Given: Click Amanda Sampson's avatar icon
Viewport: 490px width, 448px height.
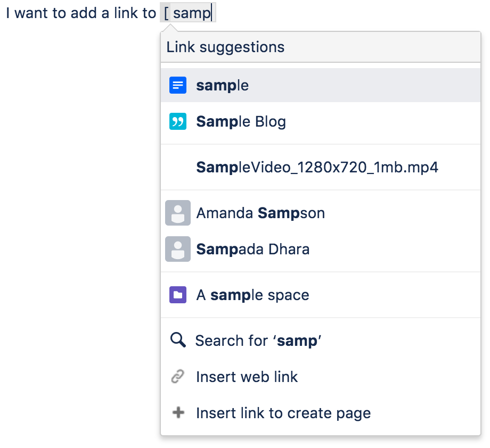Looking at the screenshot, I should (178, 213).
